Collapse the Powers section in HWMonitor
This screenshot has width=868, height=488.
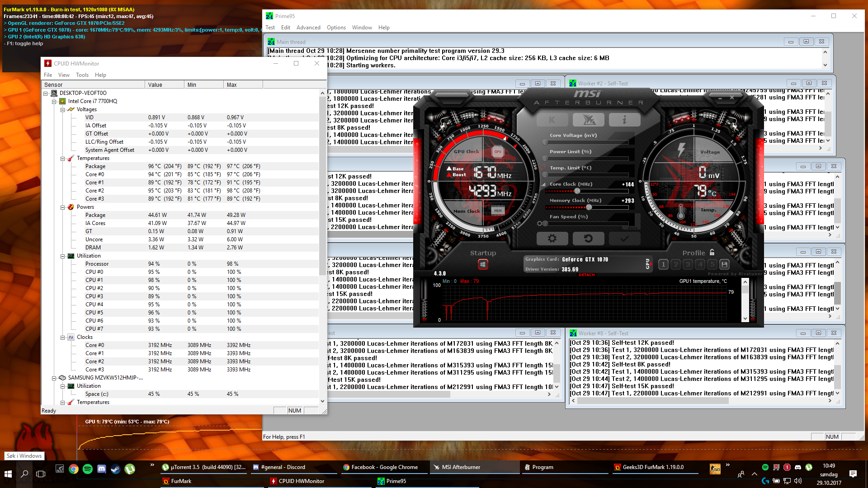click(63, 207)
